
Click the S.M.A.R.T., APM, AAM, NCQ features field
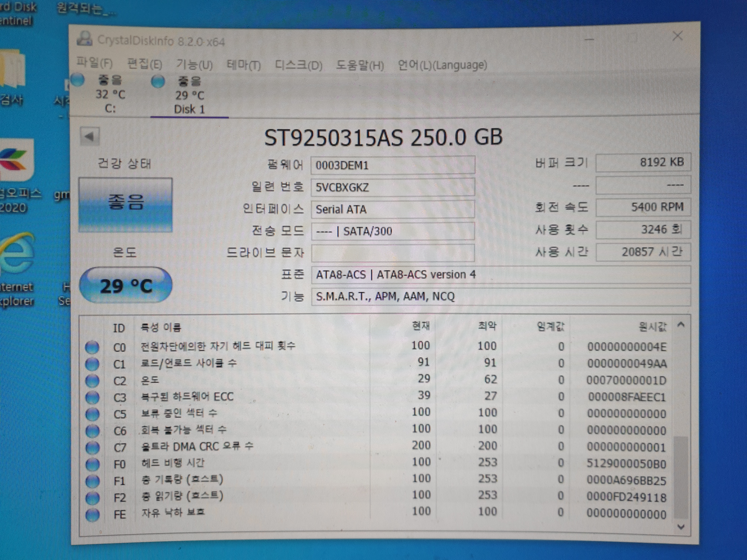pyautogui.click(x=500, y=296)
